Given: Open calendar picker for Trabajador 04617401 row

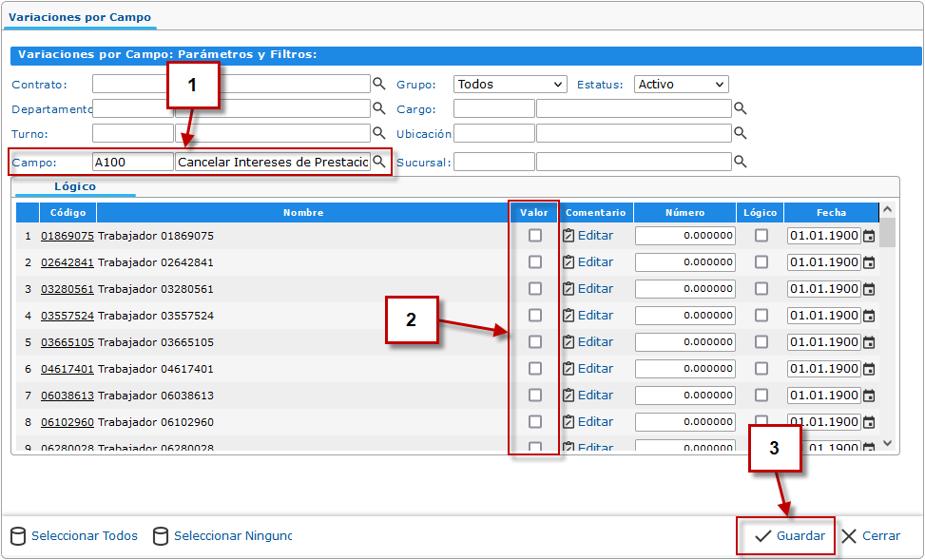Looking at the screenshot, I should click(868, 369).
